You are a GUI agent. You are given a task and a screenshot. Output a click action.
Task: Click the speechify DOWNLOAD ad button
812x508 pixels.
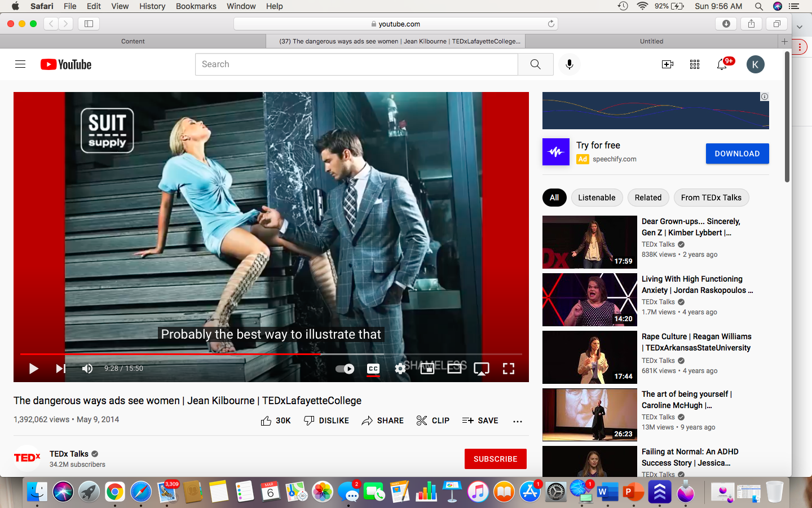737,154
